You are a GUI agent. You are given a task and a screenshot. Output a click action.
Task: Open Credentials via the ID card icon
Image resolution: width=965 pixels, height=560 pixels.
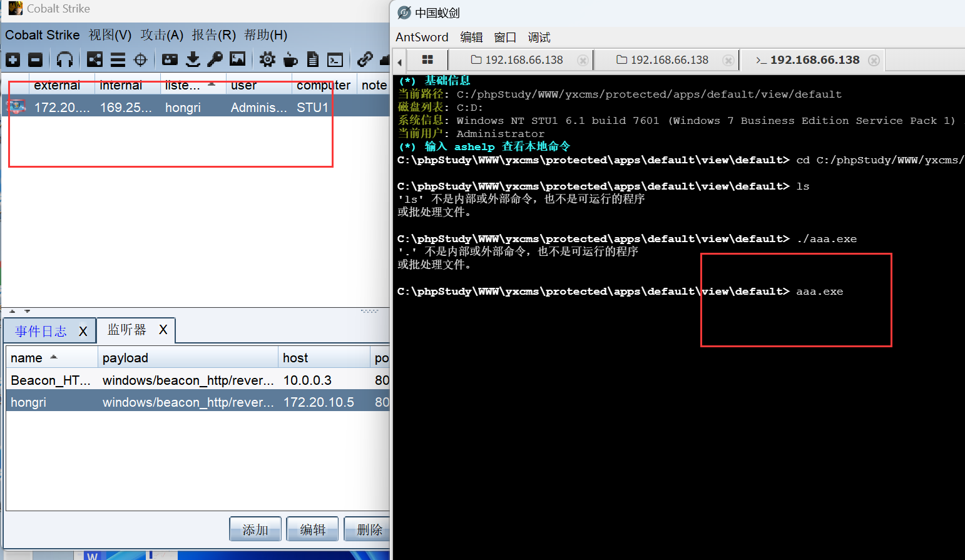170,60
